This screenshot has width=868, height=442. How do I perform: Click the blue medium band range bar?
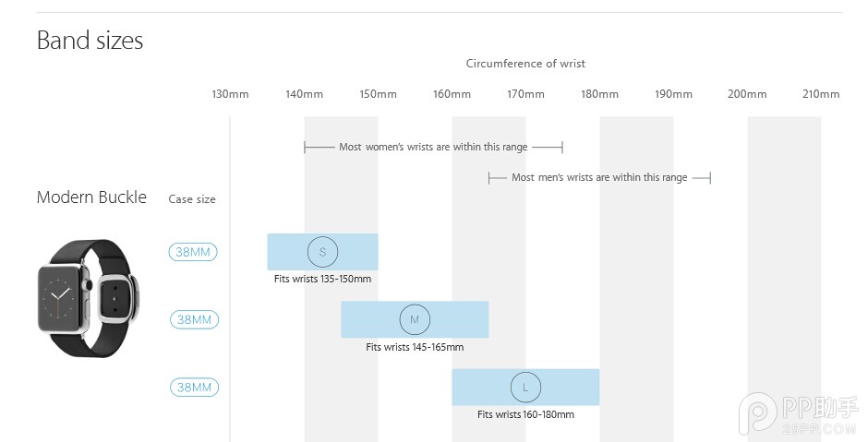pos(415,320)
